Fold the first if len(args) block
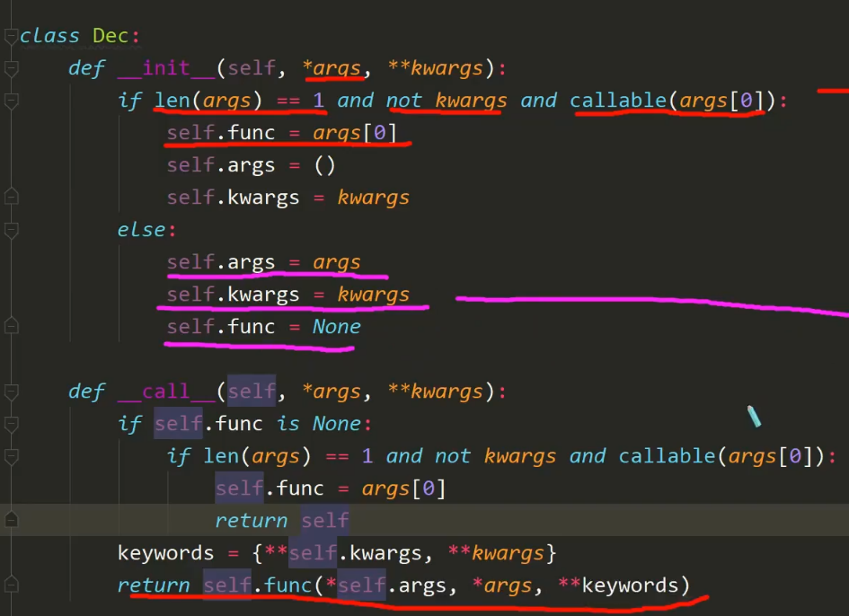 pyautogui.click(x=11, y=101)
